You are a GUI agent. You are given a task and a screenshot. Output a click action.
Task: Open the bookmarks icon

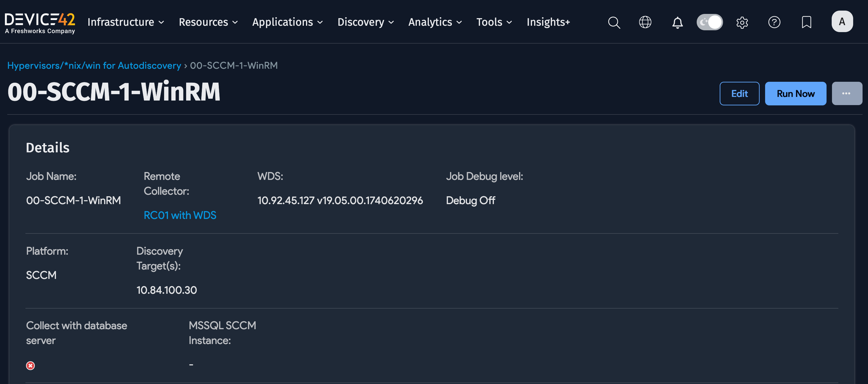pos(806,22)
